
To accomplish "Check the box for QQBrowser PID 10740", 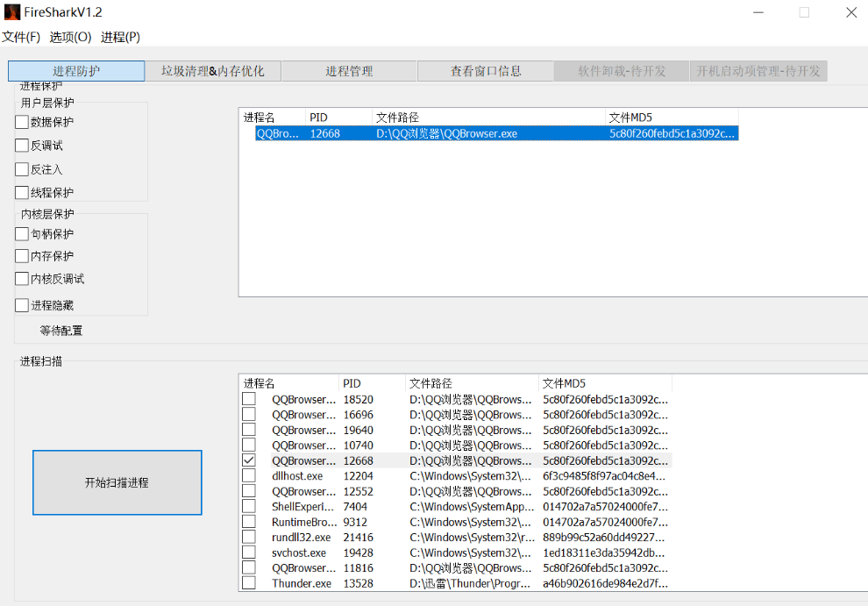I will [x=249, y=445].
